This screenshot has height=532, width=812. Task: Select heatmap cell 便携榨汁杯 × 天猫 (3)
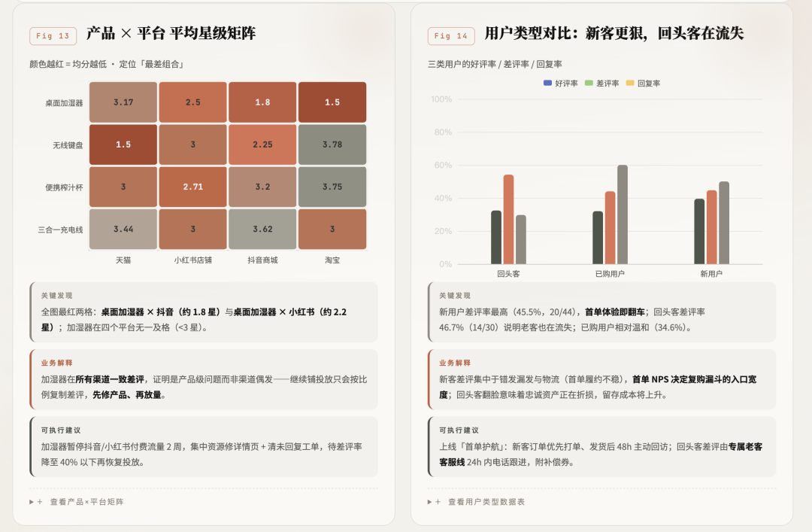123,187
